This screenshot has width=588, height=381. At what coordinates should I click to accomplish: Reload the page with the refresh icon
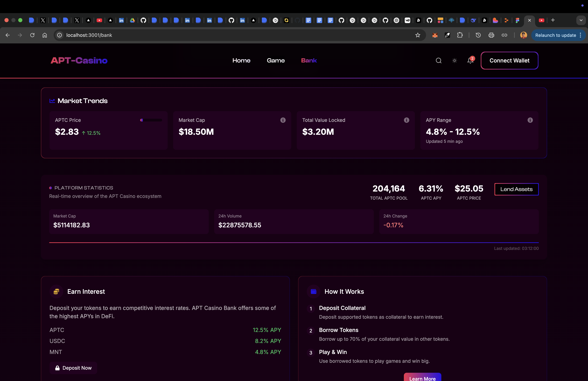[32, 35]
